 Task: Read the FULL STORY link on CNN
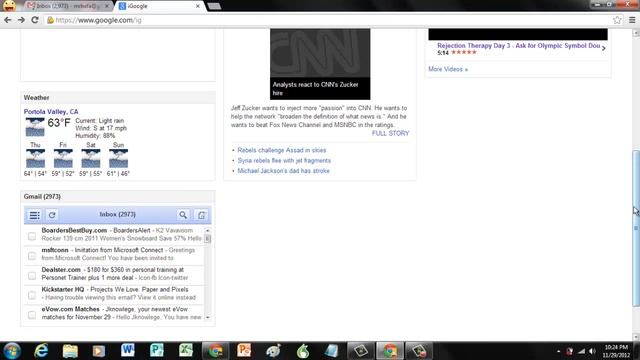click(x=390, y=133)
